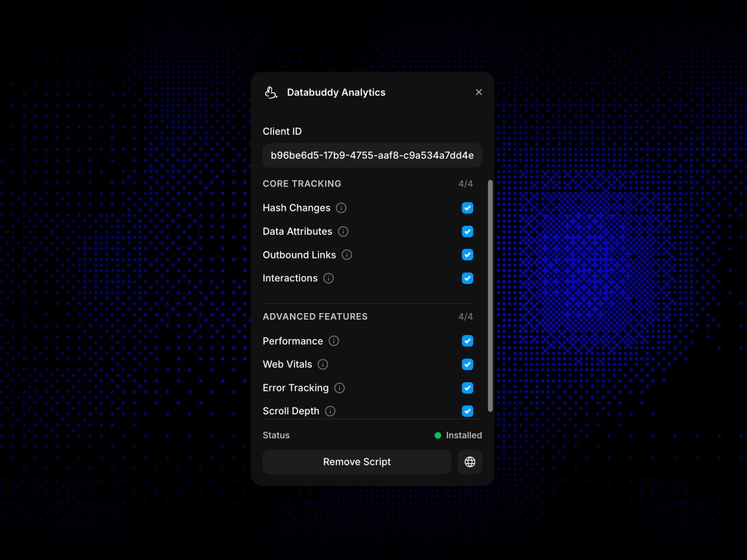This screenshot has height=560, width=747.
Task: Uncheck the Hash Changes checkbox
Action: point(467,208)
